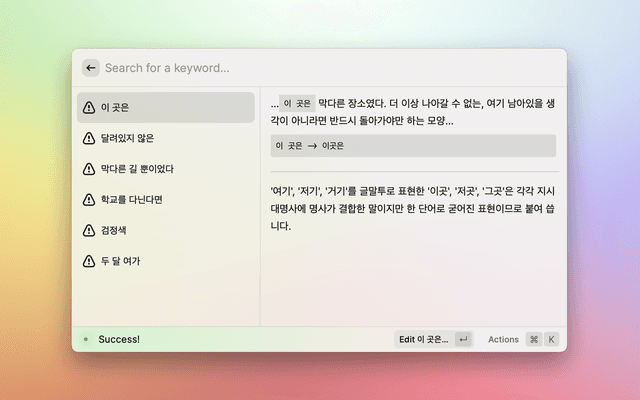Click the K key icon in the footer
This screenshot has width=640, height=400.
pyautogui.click(x=551, y=340)
